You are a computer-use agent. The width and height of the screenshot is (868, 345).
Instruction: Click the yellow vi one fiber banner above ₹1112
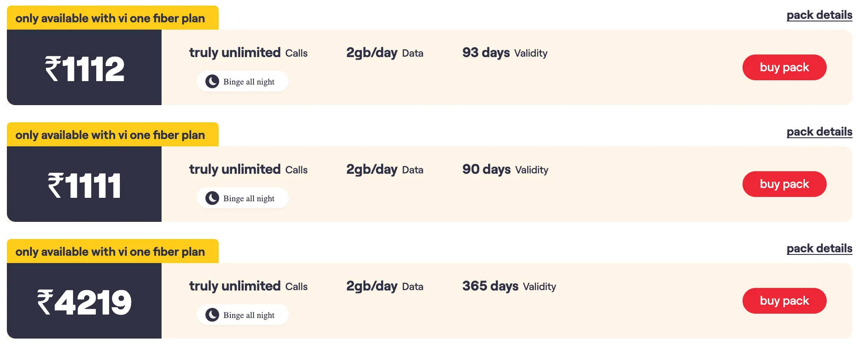tap(113, 18)
